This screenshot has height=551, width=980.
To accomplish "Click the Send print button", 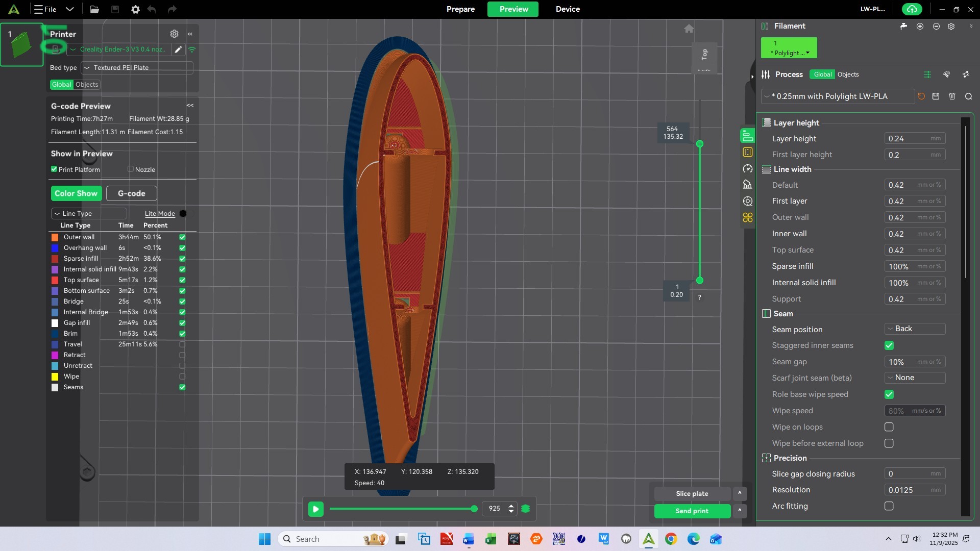I will click(692, 511).
